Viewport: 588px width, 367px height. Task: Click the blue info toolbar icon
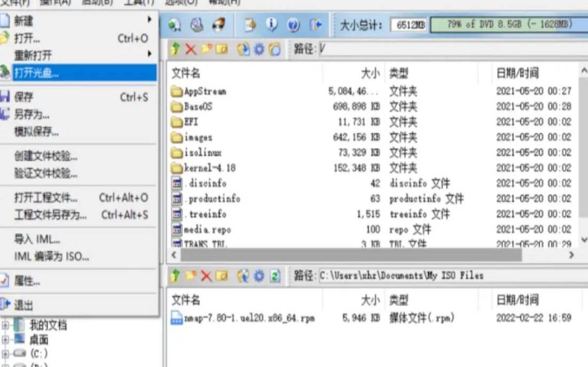click(272, 25)
